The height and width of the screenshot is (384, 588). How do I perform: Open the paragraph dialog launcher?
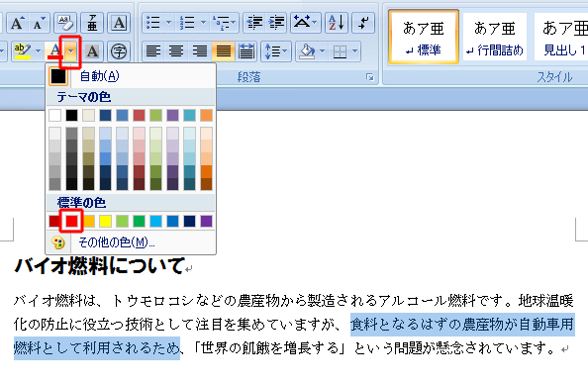pyautogui.click(x=370, y=77)
